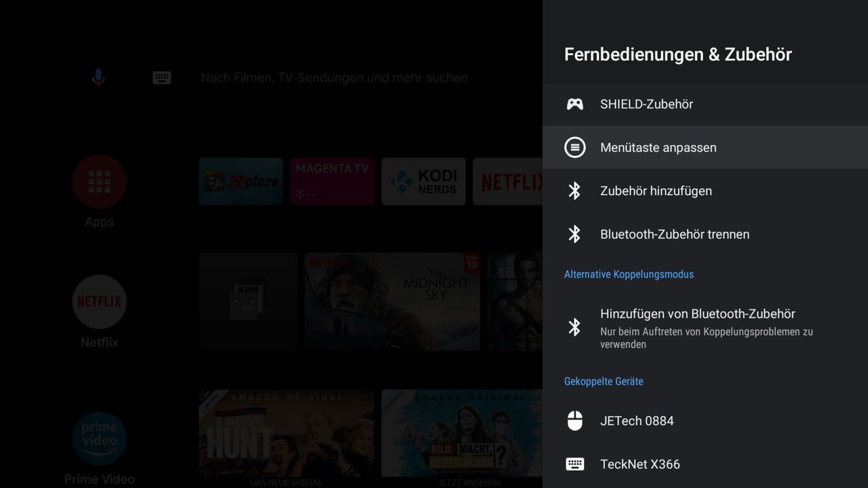Open the round Prime Video channel icon

(99, 439)
